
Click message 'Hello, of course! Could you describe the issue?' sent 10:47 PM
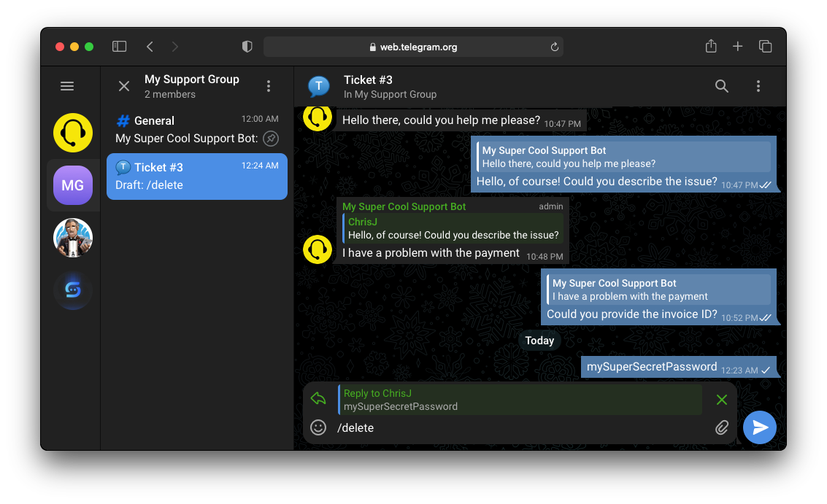(x=596, y=182)
